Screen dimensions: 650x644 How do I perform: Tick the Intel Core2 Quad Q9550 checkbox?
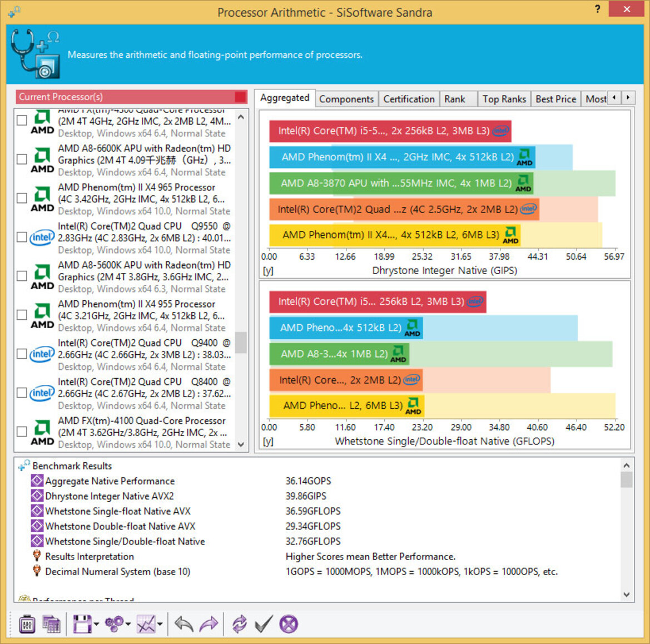point(22,237)
